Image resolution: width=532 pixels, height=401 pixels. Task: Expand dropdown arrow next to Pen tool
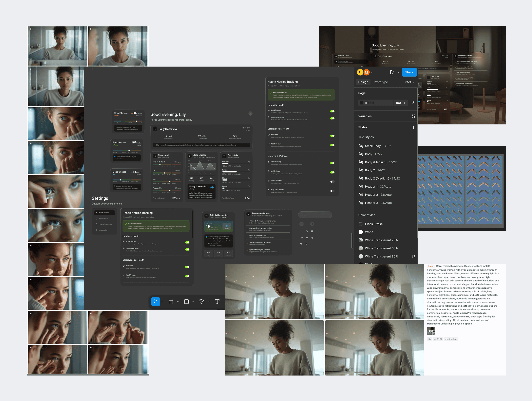pyautogui.click(x=209, y=302)
